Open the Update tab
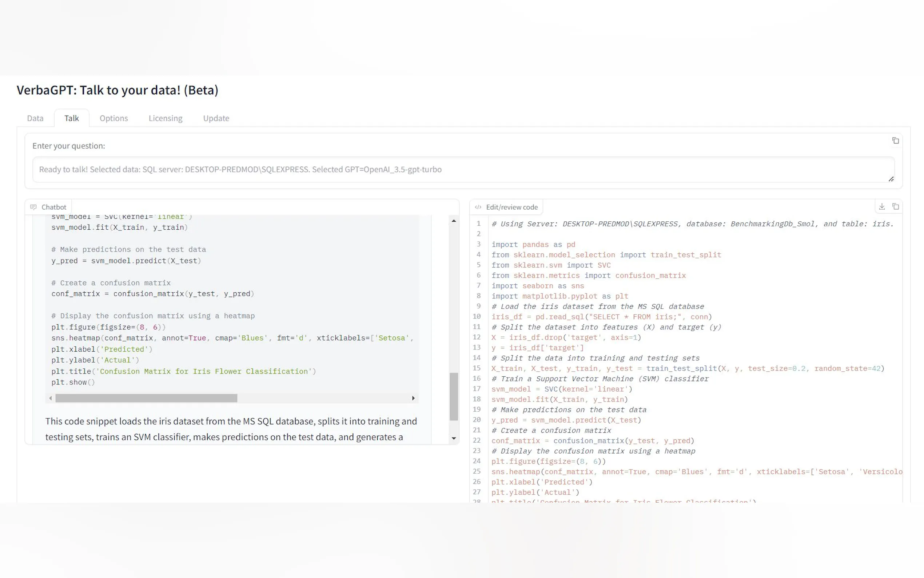This screenshot has height=578, width=924. click(x=216, y=118)
